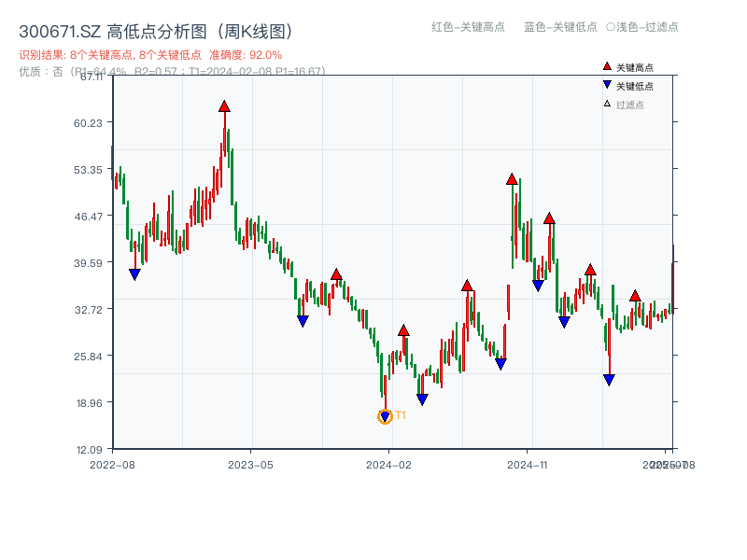Click the 60.23 y-axis label

tap(88, 123)
